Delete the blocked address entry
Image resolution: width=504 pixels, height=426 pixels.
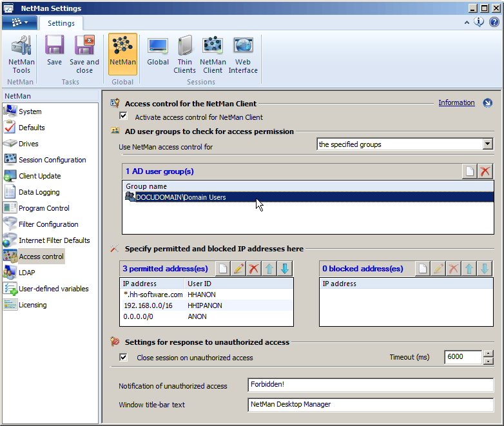454,269
